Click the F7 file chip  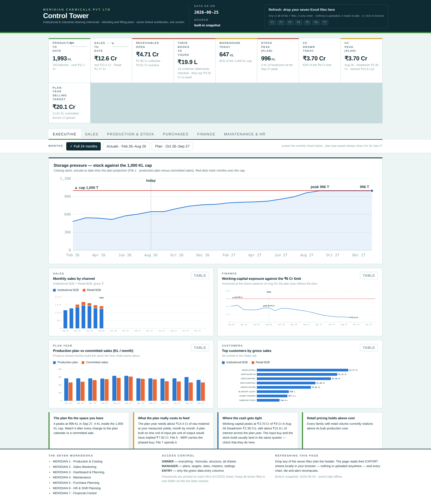pyautogui.click(x=325, y=22)
